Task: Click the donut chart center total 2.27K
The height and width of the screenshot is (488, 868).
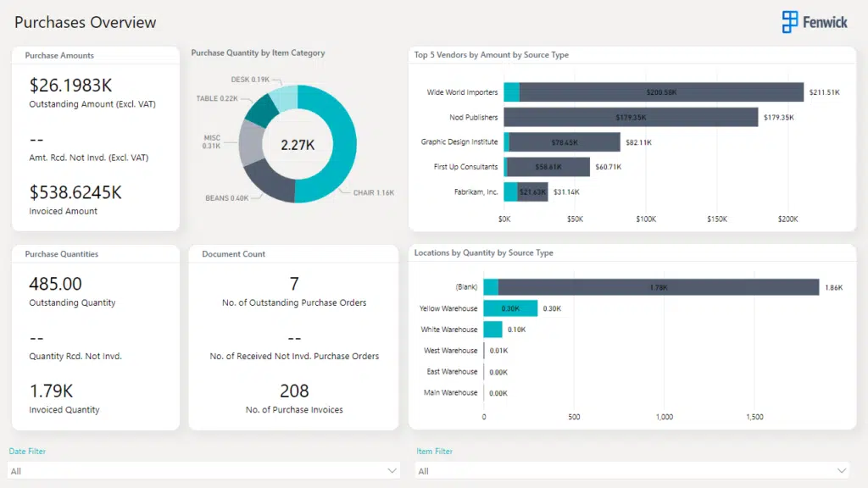Action: click(298, 145)
